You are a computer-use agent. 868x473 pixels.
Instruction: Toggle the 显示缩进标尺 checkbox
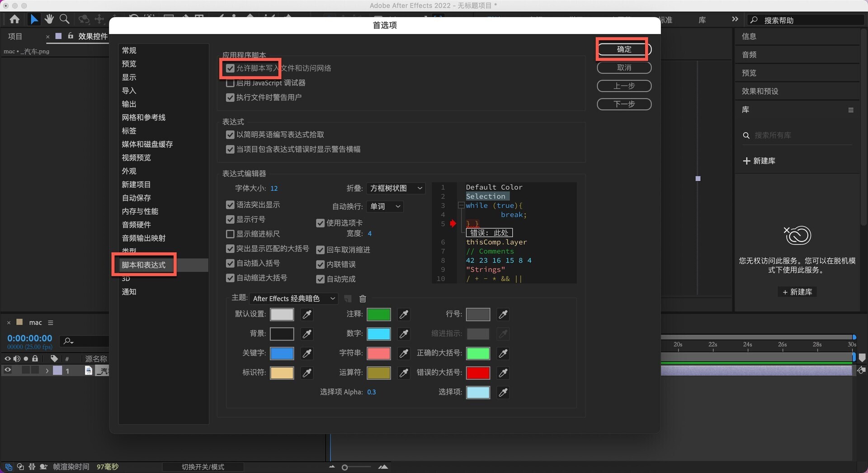pyautogui.click(x=230, y=234)
